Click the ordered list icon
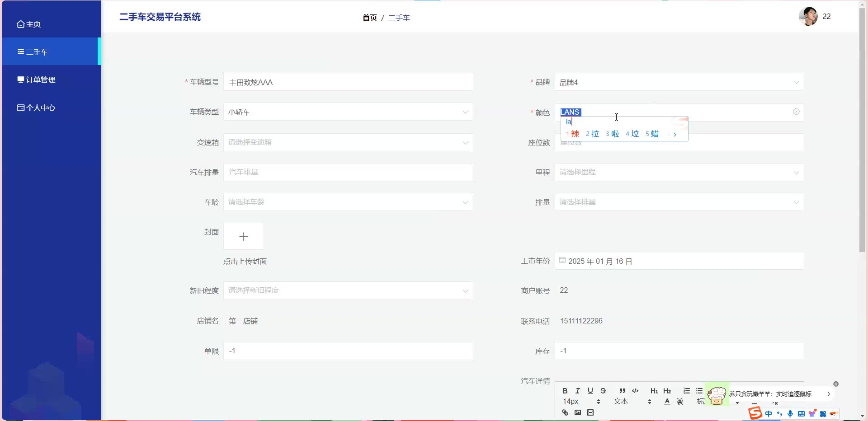Screen dimensions: 868x421 pyautogui.click(x=686, y=391)
